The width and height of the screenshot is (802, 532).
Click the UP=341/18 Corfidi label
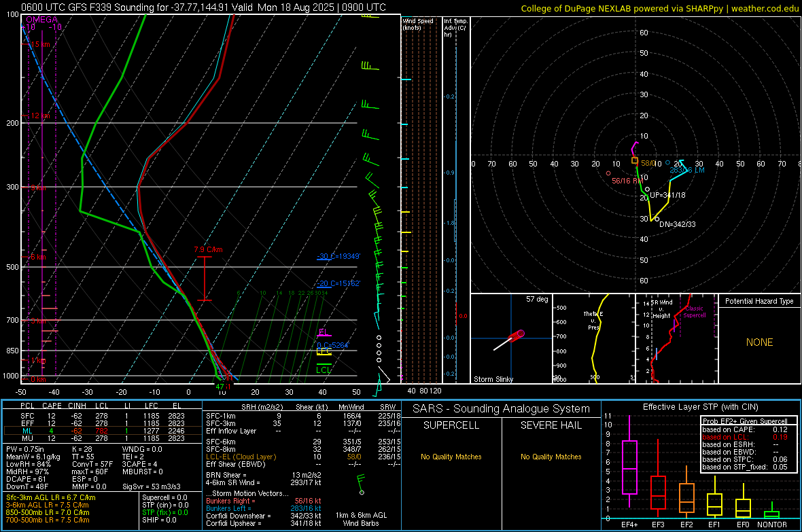667,195
